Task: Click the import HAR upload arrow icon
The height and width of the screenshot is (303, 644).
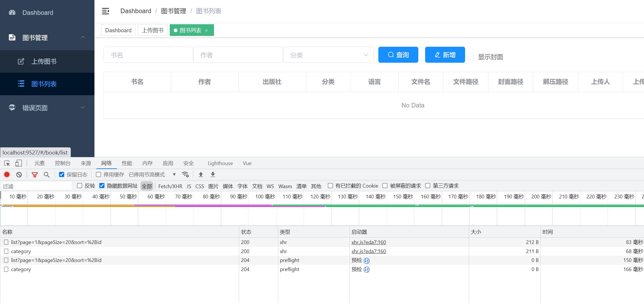Action: point(201,174)
